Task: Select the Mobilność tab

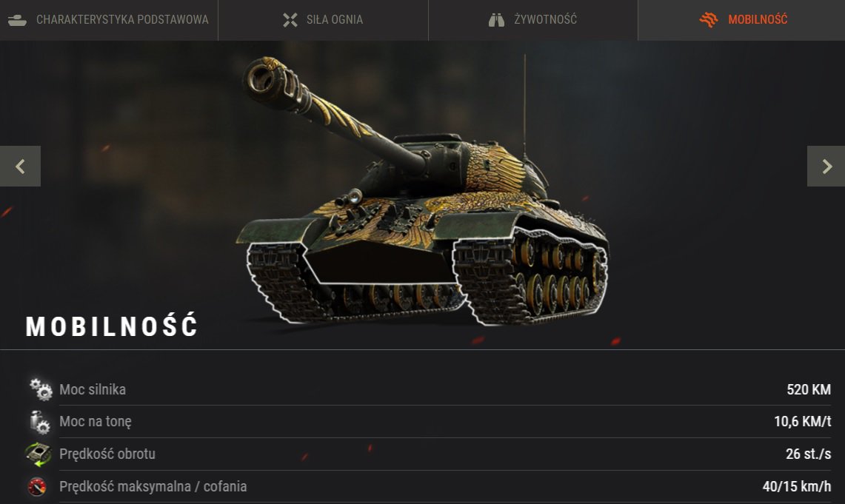Action: tap(741, 20)
